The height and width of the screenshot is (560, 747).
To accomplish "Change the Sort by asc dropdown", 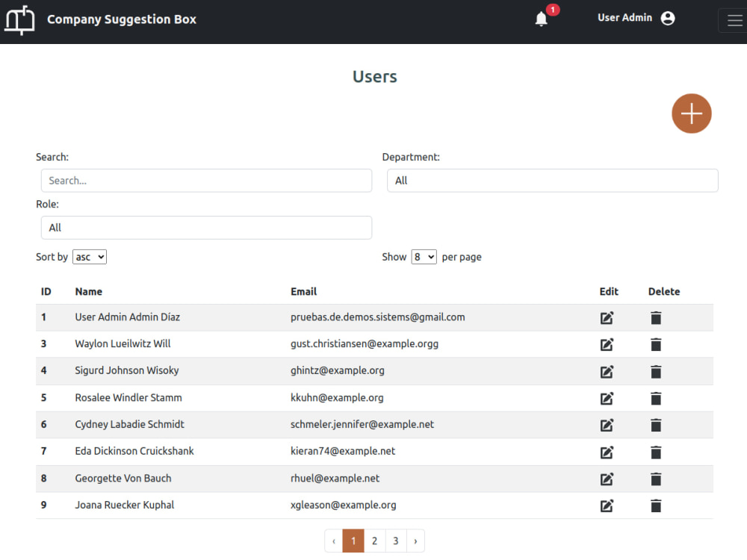I will pos(90,257).
